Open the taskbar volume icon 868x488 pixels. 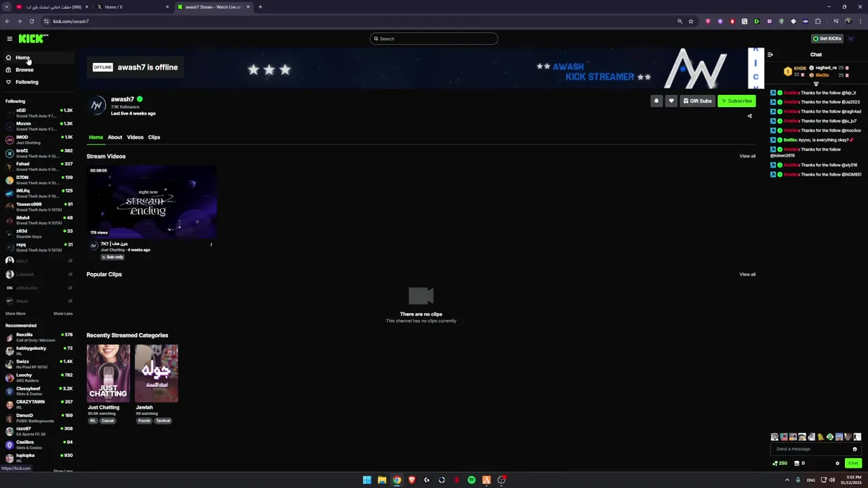point(832,480)
